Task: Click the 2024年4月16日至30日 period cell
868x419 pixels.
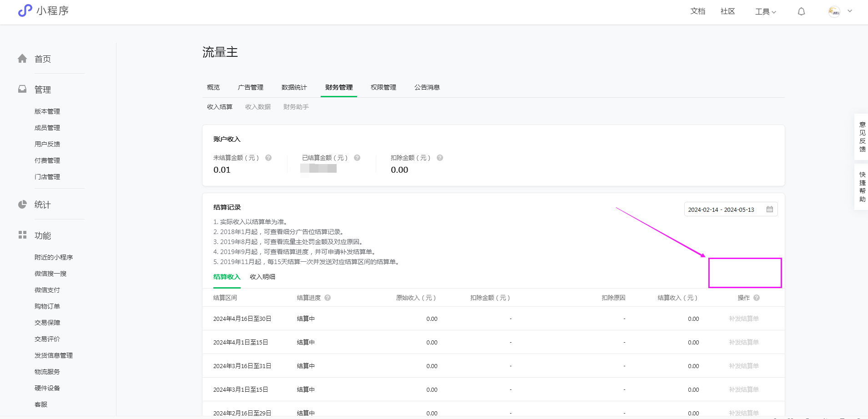Action: tap(242, 319)
